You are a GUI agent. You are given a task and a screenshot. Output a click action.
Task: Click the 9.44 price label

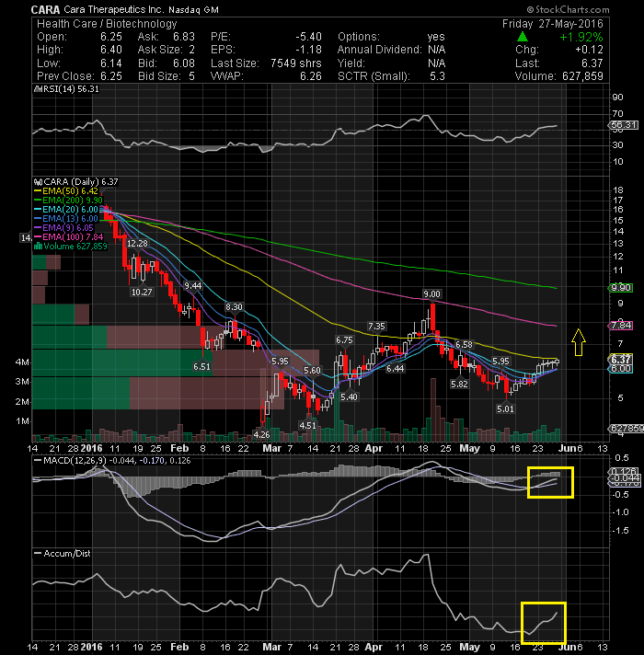coord(192,286)
